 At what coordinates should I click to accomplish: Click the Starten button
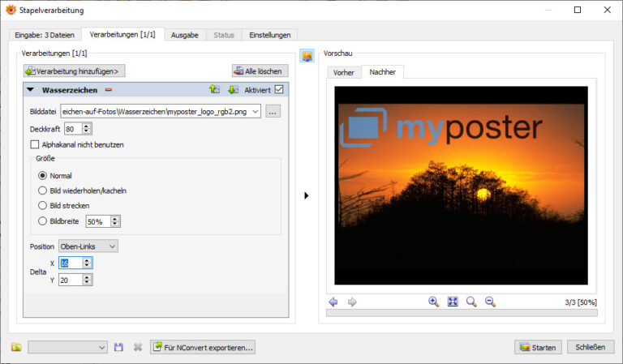coord(538,347)
